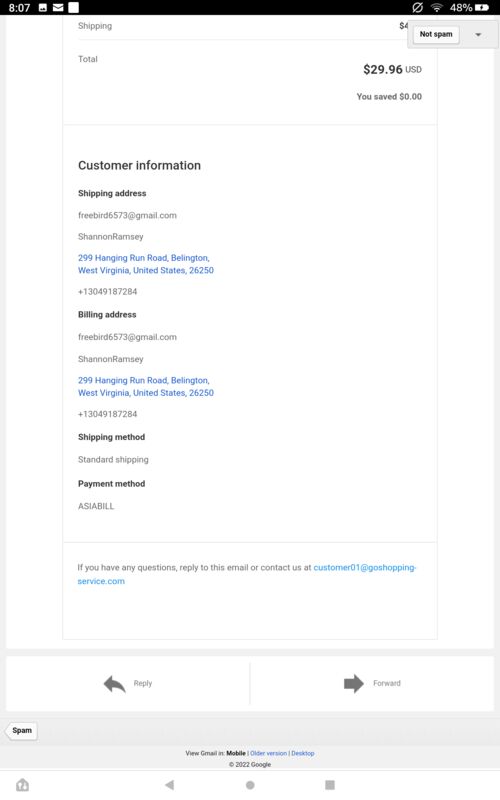This screenshot has width=500, height=800.
Task: Switch to Desktop view of Gmail
Action: (x=303, y=753)
